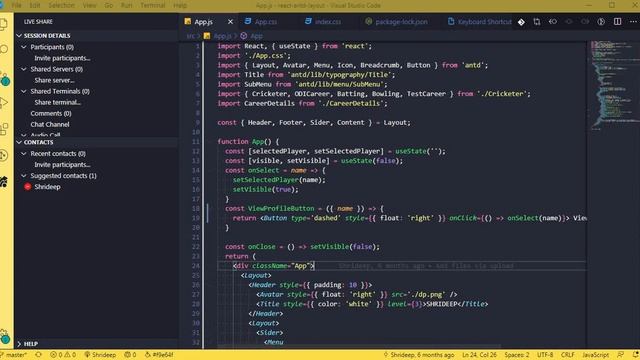
Task: Collapse the Suggested contacts (1) node
Action: [x=24, y=176]
